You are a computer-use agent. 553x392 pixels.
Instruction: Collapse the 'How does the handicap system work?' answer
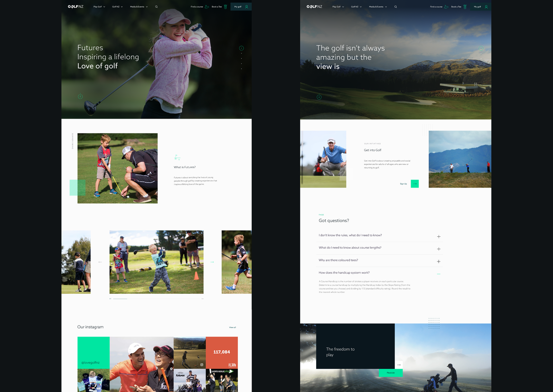pyautogui.click(x=438, y=274)
